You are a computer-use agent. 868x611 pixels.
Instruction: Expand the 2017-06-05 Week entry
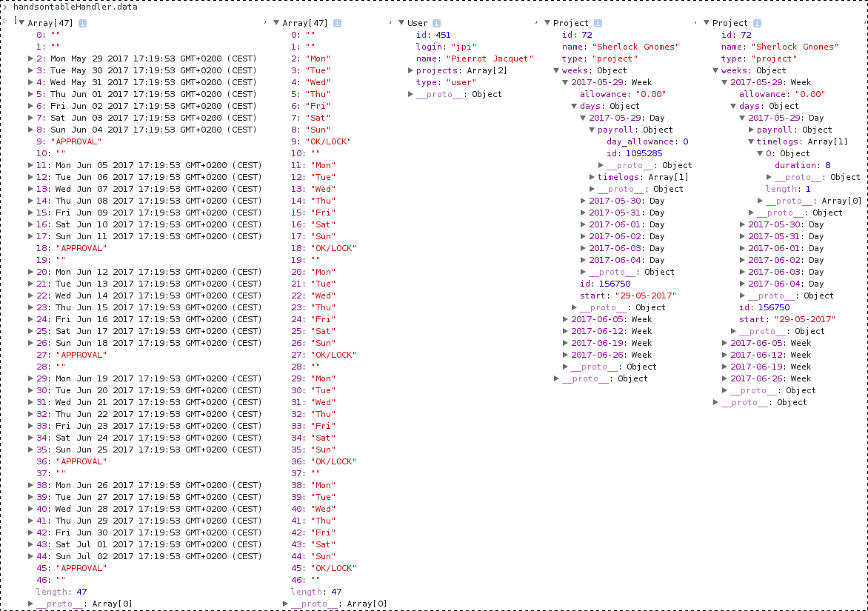pyautogui.click(x=564, y=319)
